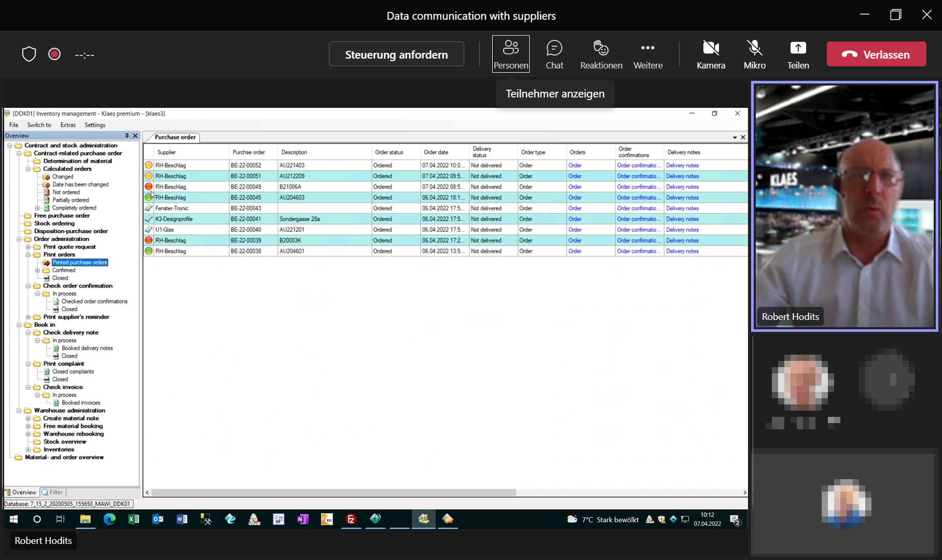
Task: Click Order link for BE-22-00052
Action: (575, 165)
